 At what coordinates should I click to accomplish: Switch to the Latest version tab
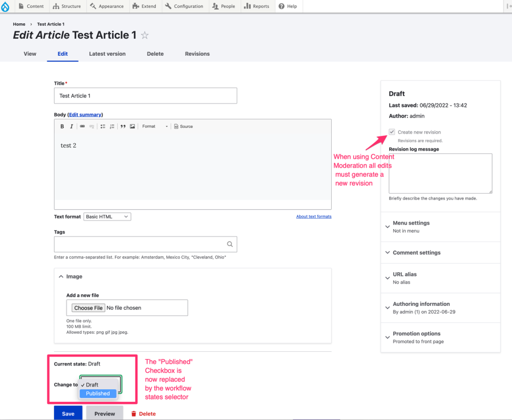point(107,54)
